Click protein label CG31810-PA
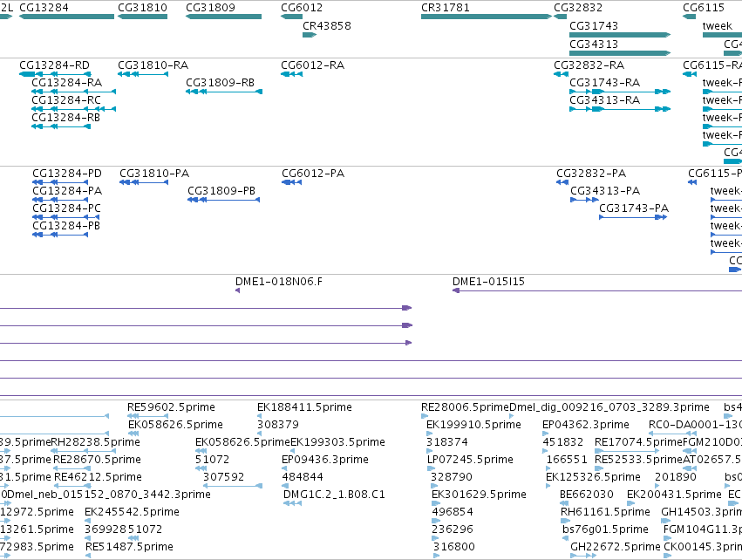This screenshot has width=742, height=560. tap(154, 174)
